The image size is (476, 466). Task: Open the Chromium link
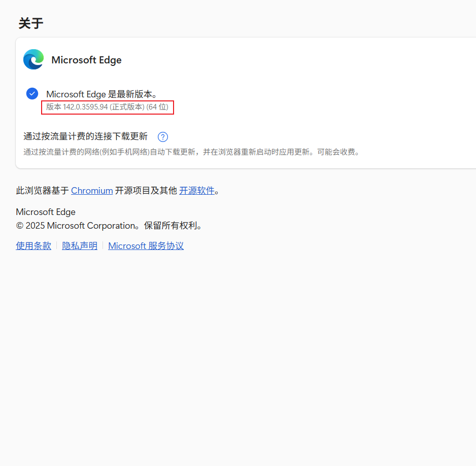point(92,191)
